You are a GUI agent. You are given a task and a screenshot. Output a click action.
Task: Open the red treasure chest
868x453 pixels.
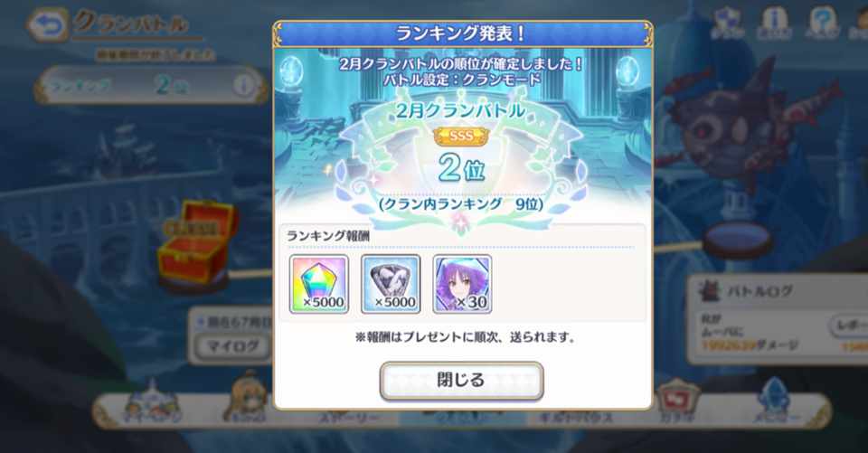195,243
